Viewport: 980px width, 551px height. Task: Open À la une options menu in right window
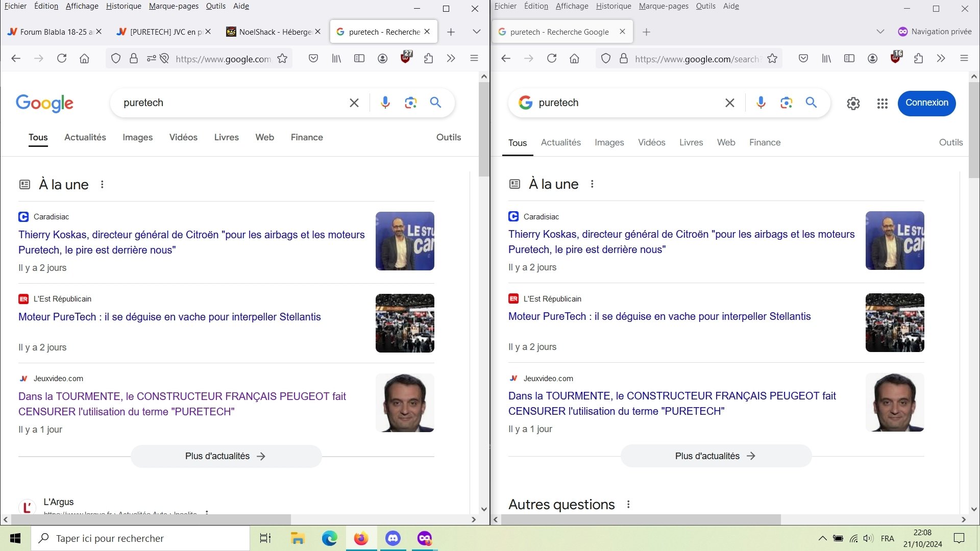point(592,184)
